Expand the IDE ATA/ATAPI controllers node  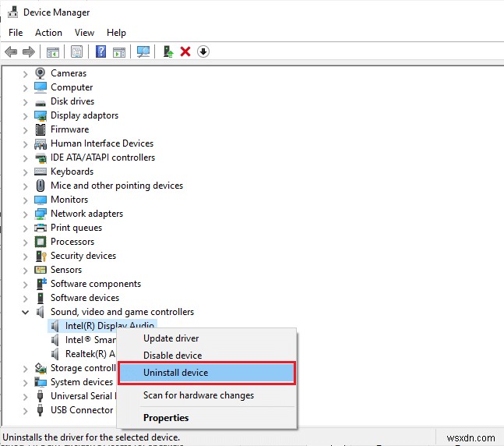(26, 158)
